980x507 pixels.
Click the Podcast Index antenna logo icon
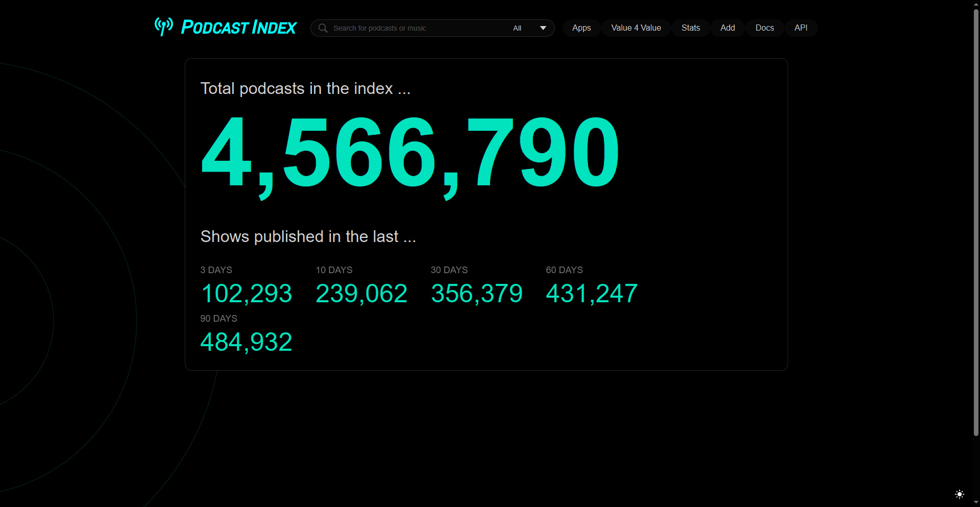point(163,27)
